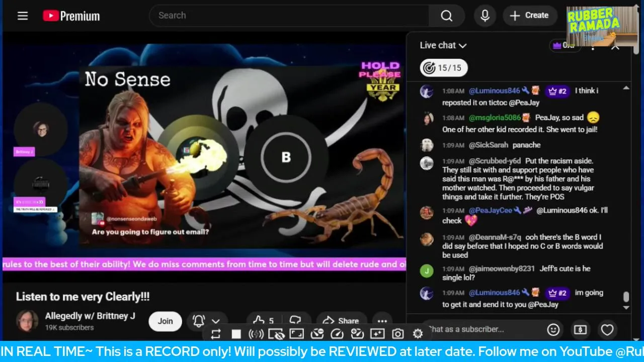644x362 pixels.
Task: Click the search magnifier button
Action: coord(446,16)
